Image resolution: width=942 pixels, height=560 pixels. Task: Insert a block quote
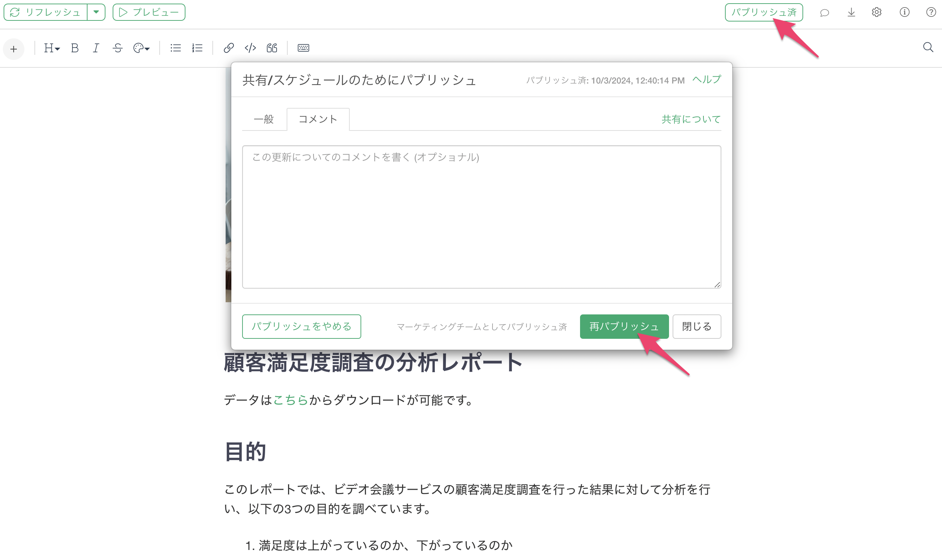coord(272,48)
